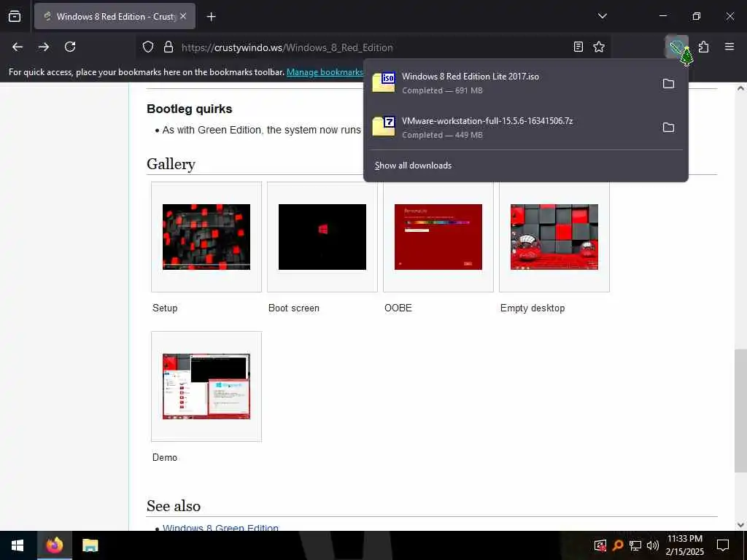Open the network tray icon

(x=635, y=545)
